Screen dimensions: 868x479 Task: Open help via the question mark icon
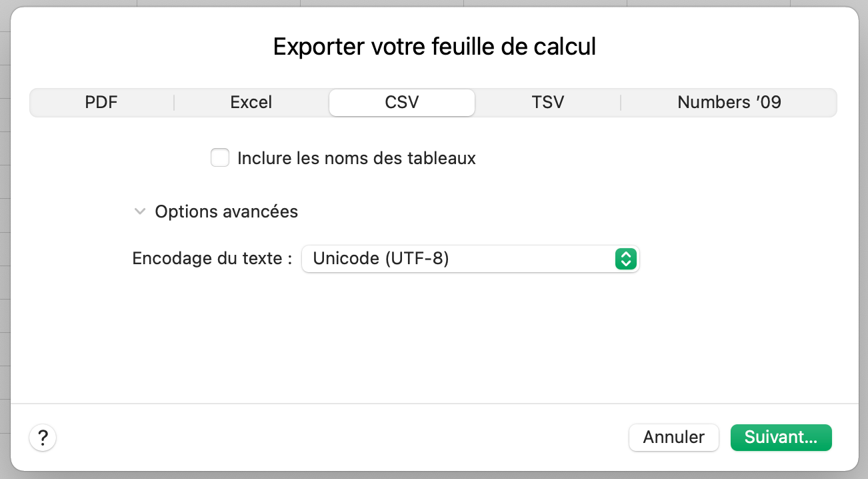[43, 438]
